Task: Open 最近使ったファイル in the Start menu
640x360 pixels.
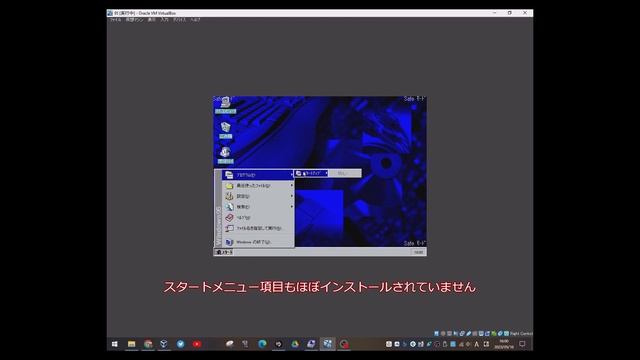Action: tap(258, 185)
